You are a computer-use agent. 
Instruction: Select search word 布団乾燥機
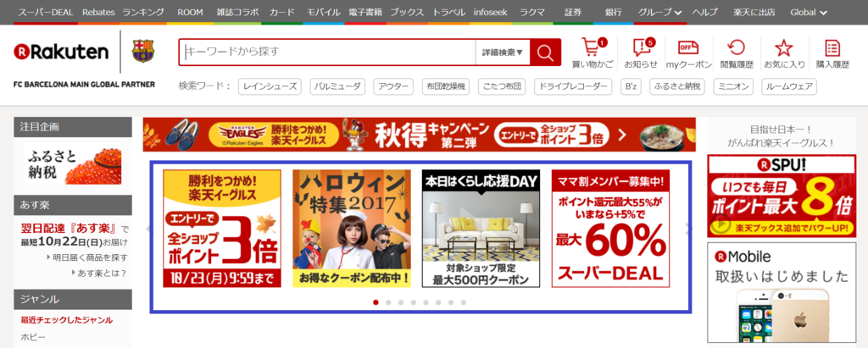445,86
